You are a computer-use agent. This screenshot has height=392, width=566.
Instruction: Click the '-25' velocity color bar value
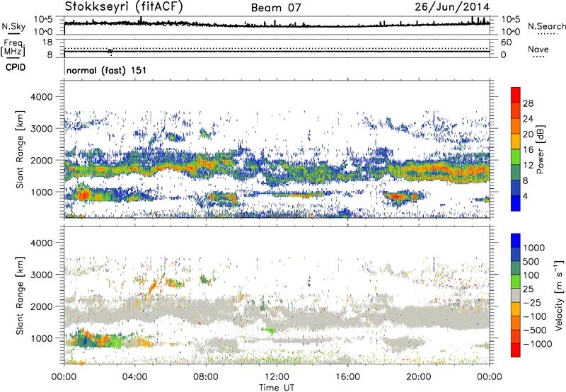click(x=532, y=303)
